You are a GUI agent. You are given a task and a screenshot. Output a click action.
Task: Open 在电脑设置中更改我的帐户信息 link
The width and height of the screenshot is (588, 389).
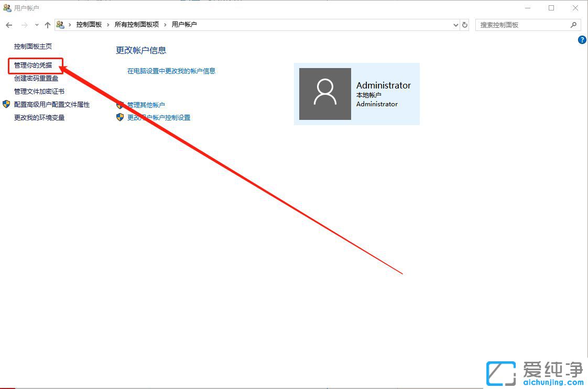click(x=171, y=71)
